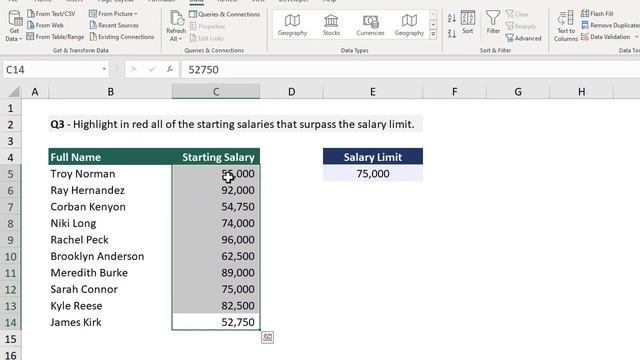
Task: Apply Flash Fill
Action: (597, 13)
